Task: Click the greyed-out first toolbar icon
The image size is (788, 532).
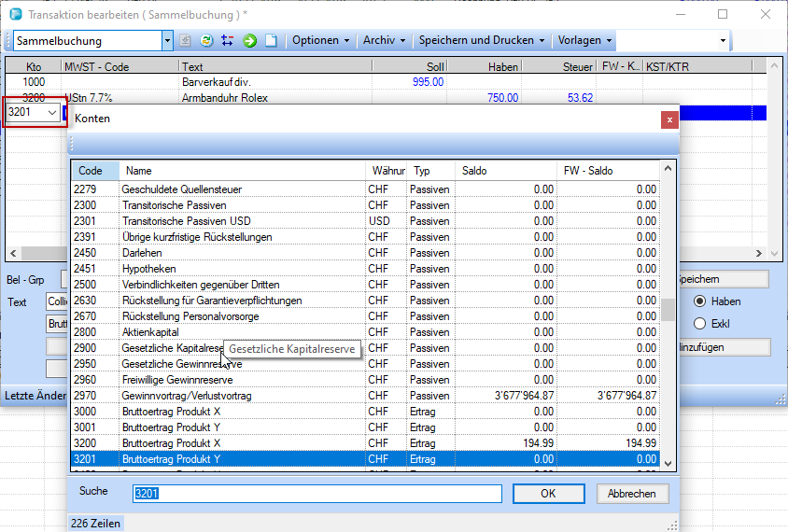Action: (186, 41)
